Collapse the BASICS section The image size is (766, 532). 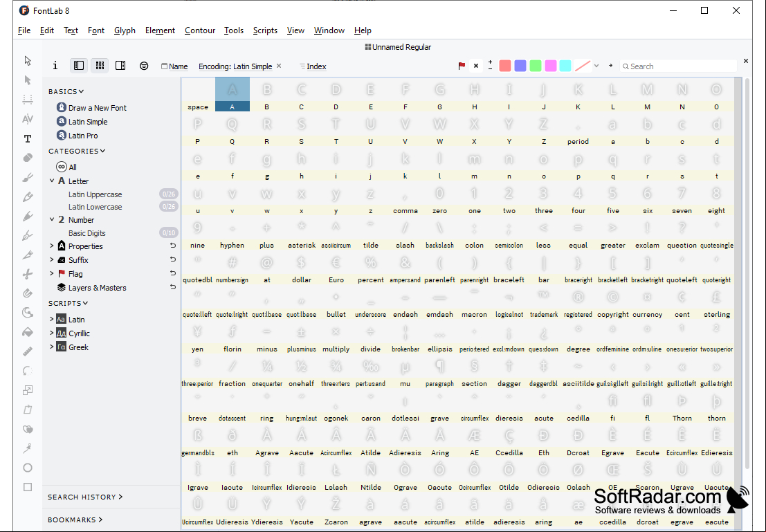66,91
